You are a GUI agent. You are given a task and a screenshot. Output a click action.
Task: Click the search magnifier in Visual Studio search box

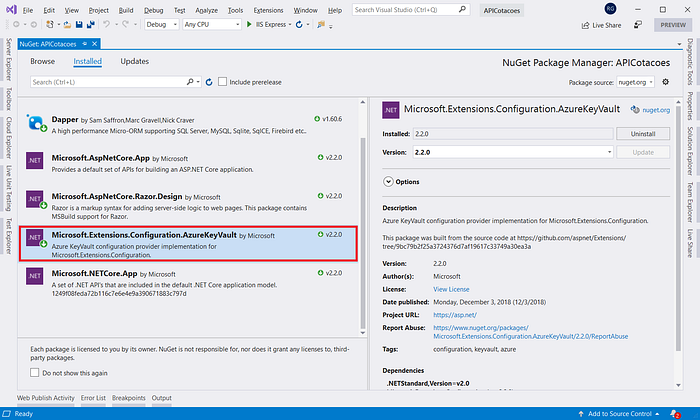click(x=462, y=9)
